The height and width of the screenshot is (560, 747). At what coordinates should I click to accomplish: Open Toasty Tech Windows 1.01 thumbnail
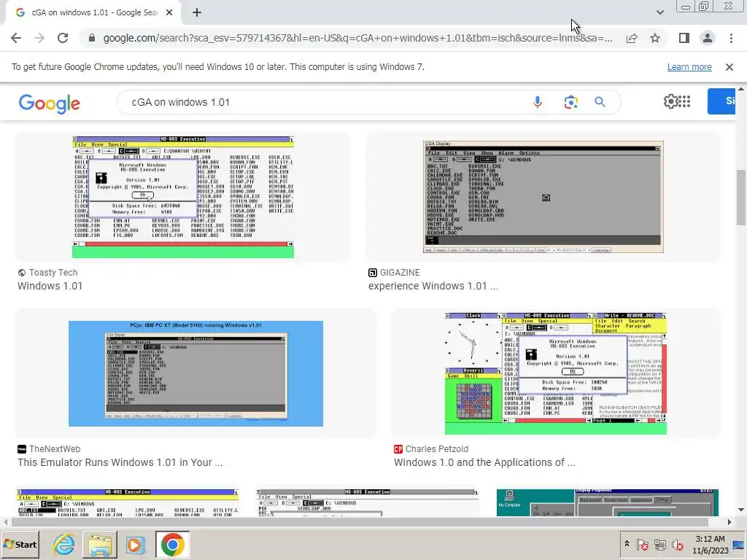coord(183,197)
